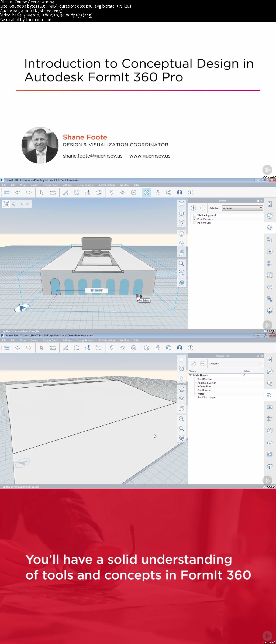Screen dimensions: 276x644
Task: Uncheck the Pool Platform layer checkbox
Action: [195, 219]
